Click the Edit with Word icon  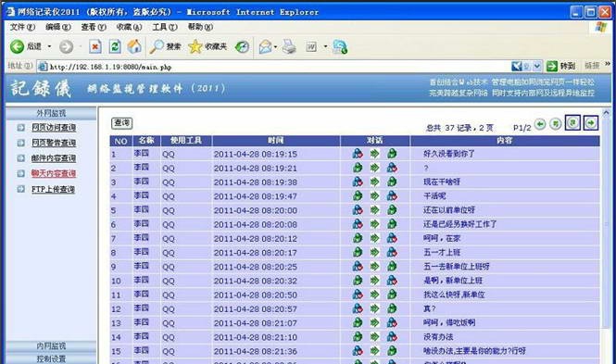click(311, 47)
